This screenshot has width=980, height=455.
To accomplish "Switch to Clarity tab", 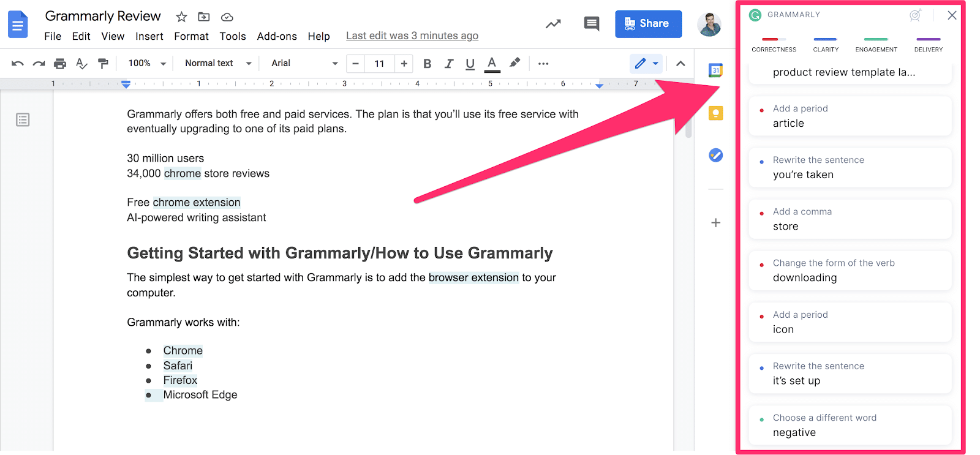I will point(826,45).
